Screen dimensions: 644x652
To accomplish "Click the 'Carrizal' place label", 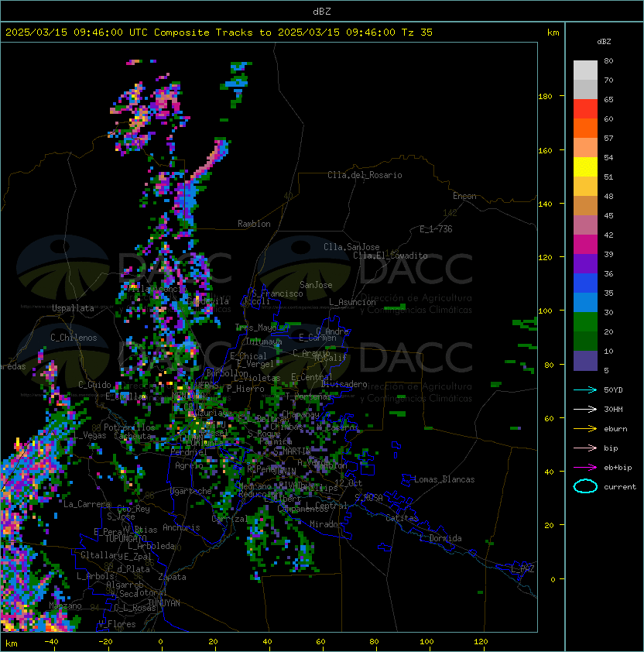I will click(x=229, y=519).
